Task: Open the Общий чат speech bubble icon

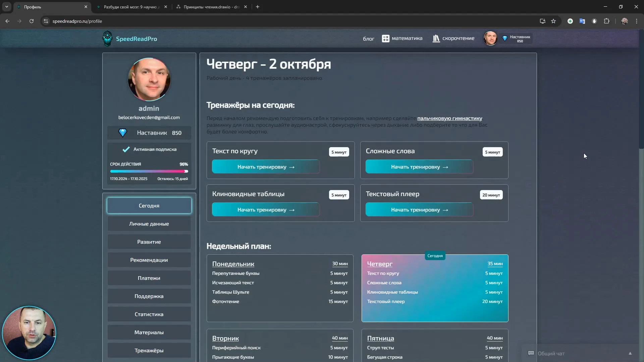Action: coord(531,353)
